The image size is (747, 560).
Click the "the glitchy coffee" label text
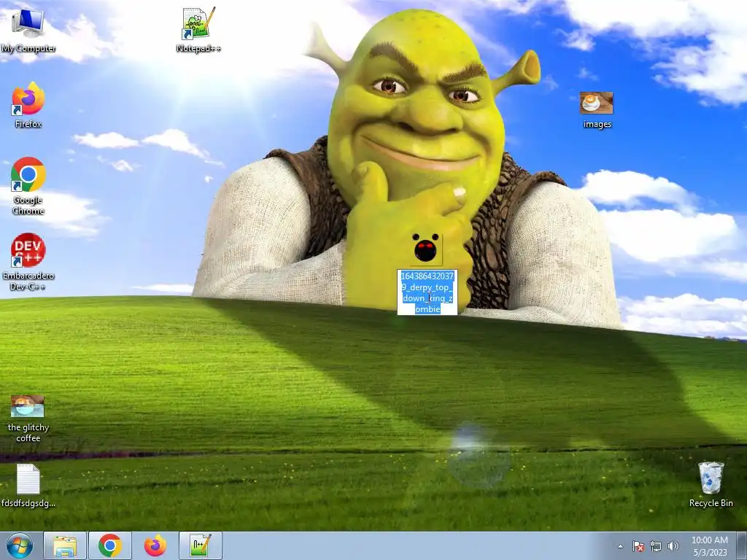tap(28, 433)
